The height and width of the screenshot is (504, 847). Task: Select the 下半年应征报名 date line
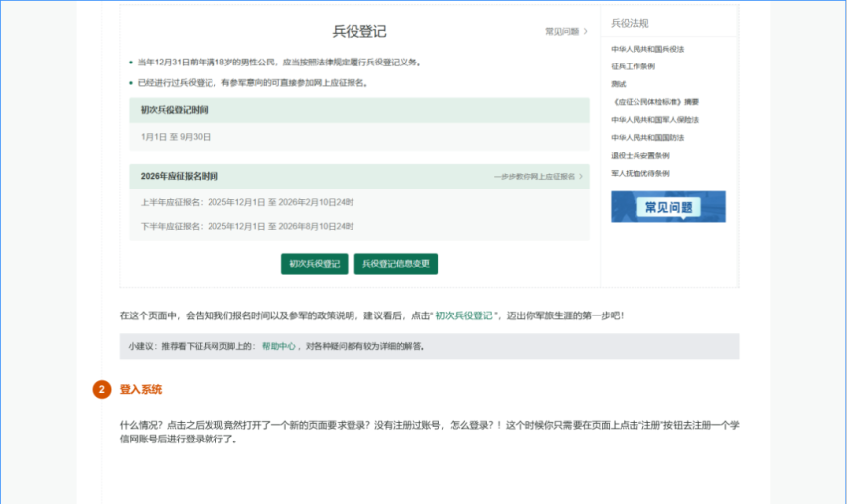pyautogui.click(x=247, y=226)
